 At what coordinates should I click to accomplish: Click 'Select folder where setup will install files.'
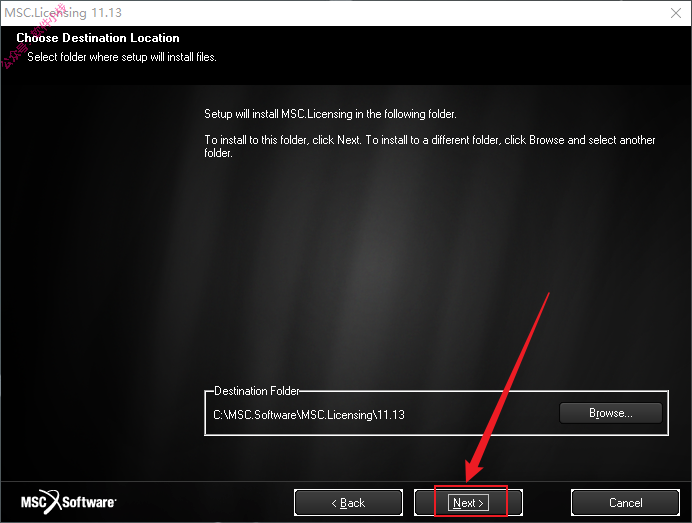pyautogui.click(x=122, y=57)
